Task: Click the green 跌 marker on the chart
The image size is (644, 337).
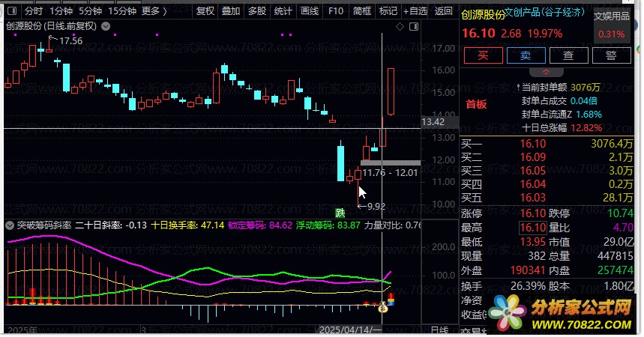Action: pos(340,213)
